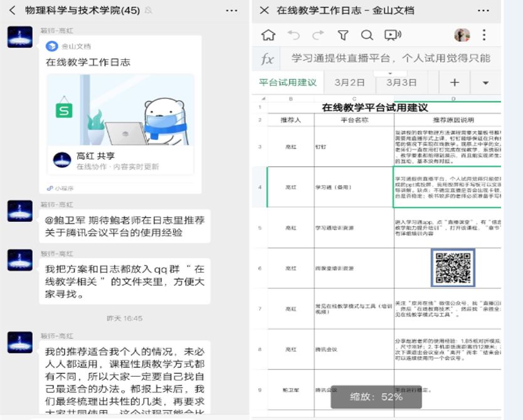This screenshot has width=523, height=420.
Task: Switch to the 3月3日 sheet tab
Action: pos(401,83)
